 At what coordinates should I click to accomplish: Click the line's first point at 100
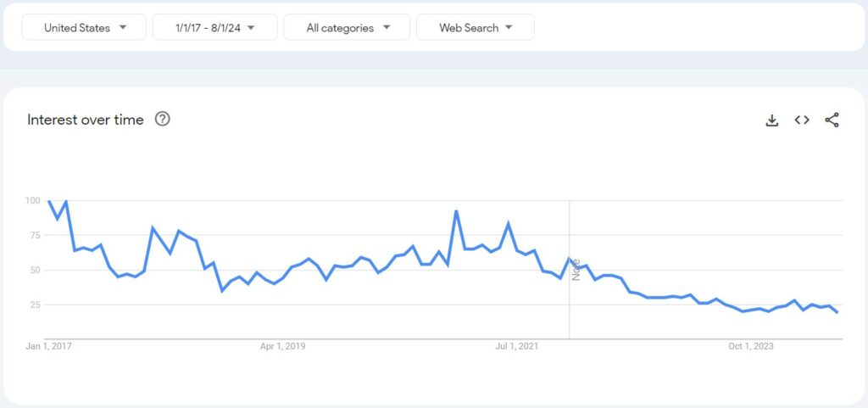(x=49, y=201)
